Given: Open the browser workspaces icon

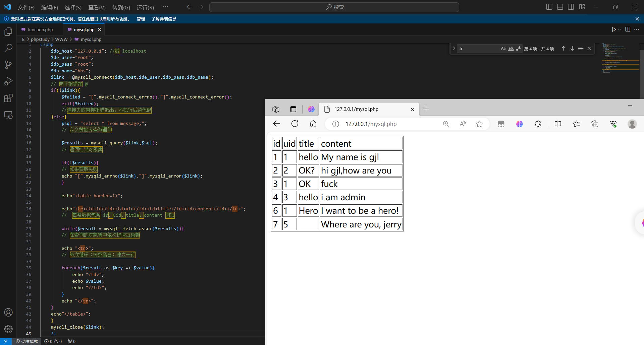Looking at the screenshot, I should coord(276,109).
